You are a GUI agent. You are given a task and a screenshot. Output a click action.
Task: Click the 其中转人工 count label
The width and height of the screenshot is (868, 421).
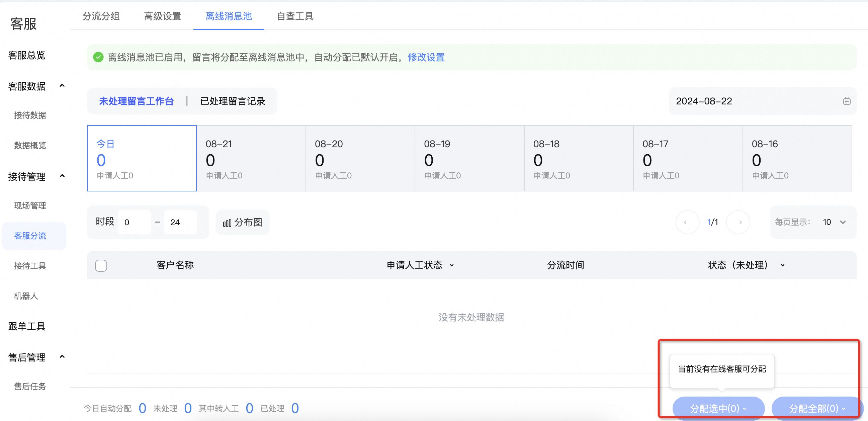coord(219,409)
